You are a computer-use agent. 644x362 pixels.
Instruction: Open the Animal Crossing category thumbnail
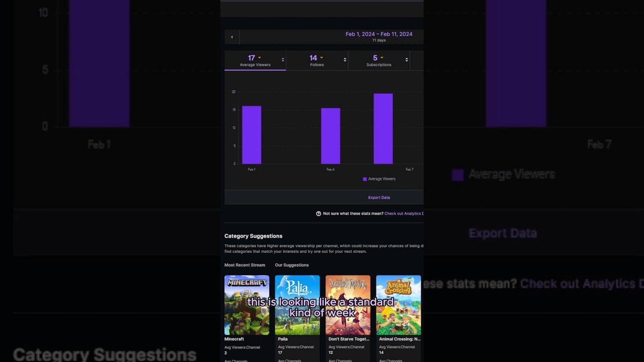398,305
